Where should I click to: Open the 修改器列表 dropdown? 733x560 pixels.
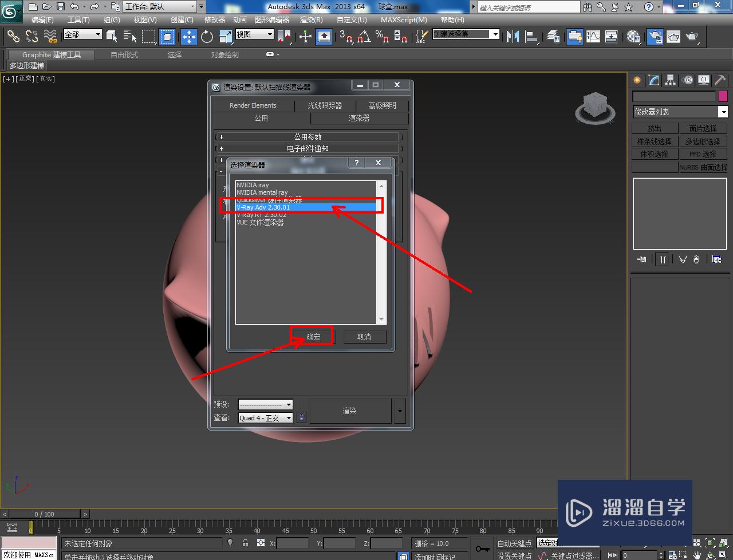[x=680, y=112]
